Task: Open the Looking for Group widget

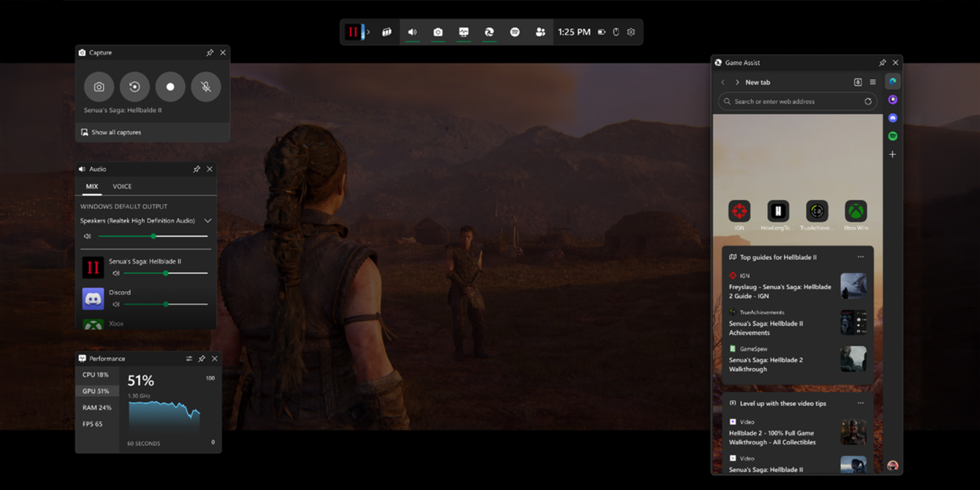Action: tap(540, 32)
